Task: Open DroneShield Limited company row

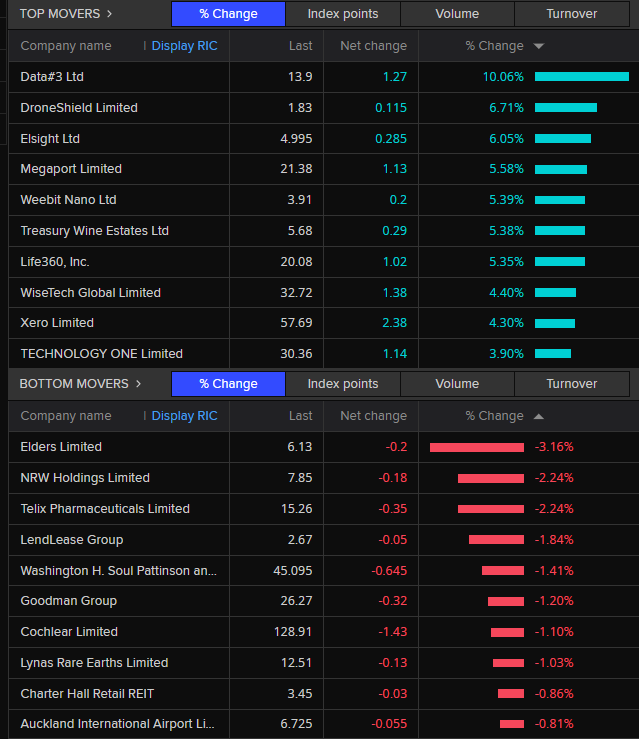Action: 323,107
